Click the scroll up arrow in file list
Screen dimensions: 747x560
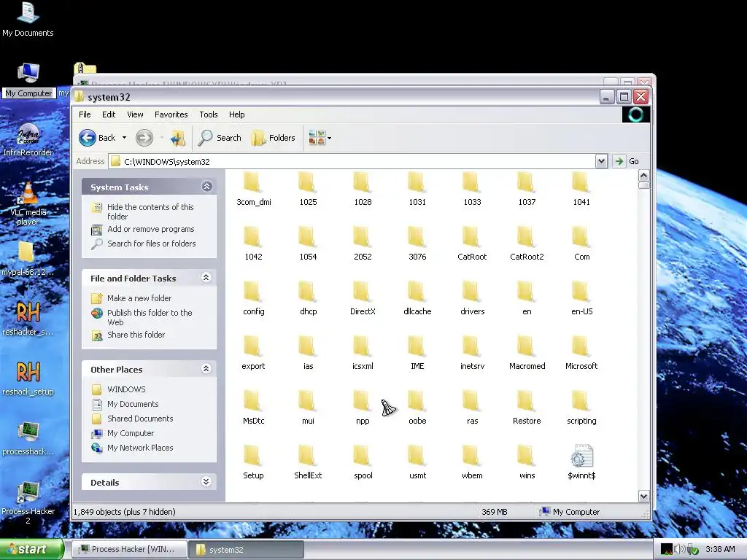coord(643,175)
